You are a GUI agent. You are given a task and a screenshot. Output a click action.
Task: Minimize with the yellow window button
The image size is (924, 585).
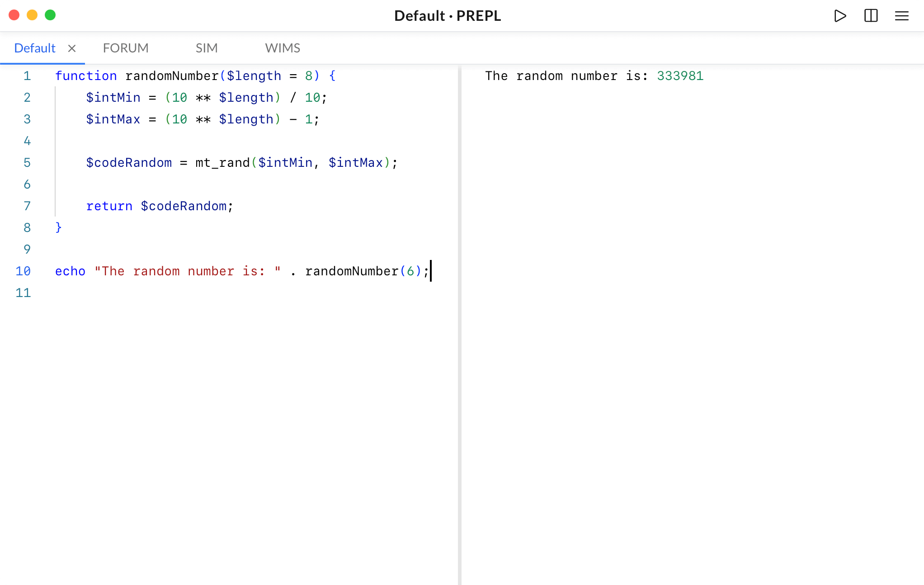coord(32,15)
